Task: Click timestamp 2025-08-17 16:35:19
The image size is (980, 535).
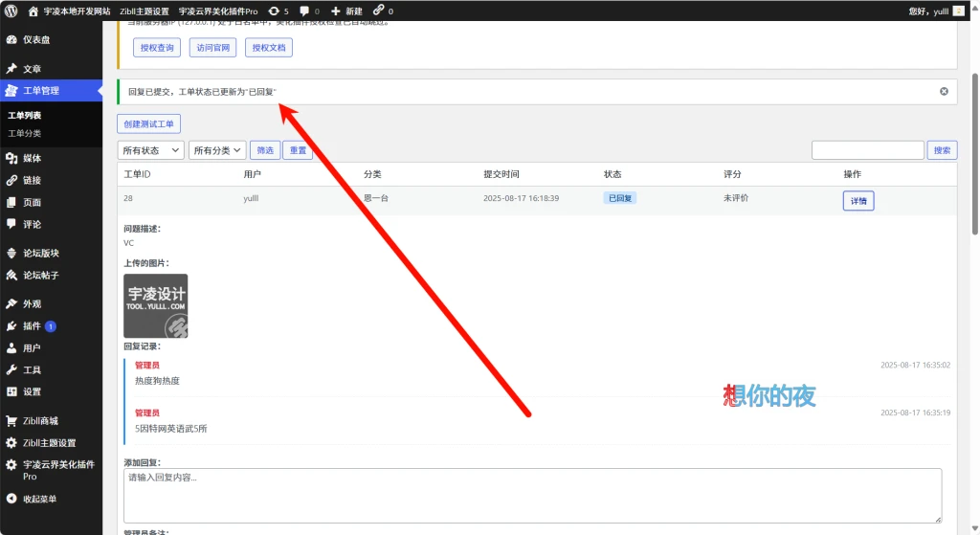Action: [916, 412]
